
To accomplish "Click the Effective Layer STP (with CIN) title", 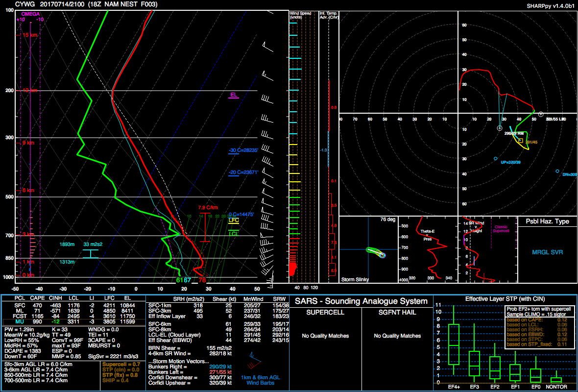I will [505, 299].
